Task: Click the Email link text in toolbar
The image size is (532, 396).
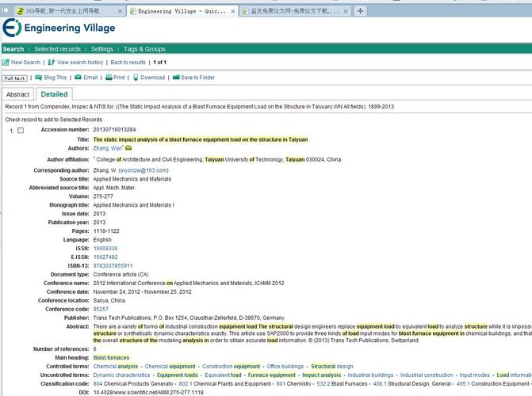Action: click(90, 78)
